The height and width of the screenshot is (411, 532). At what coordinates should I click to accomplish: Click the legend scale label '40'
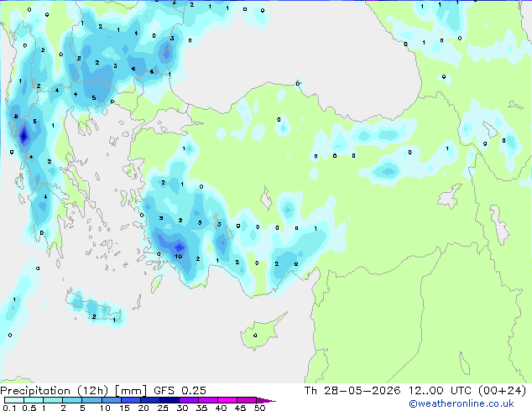tap(221, 408)
